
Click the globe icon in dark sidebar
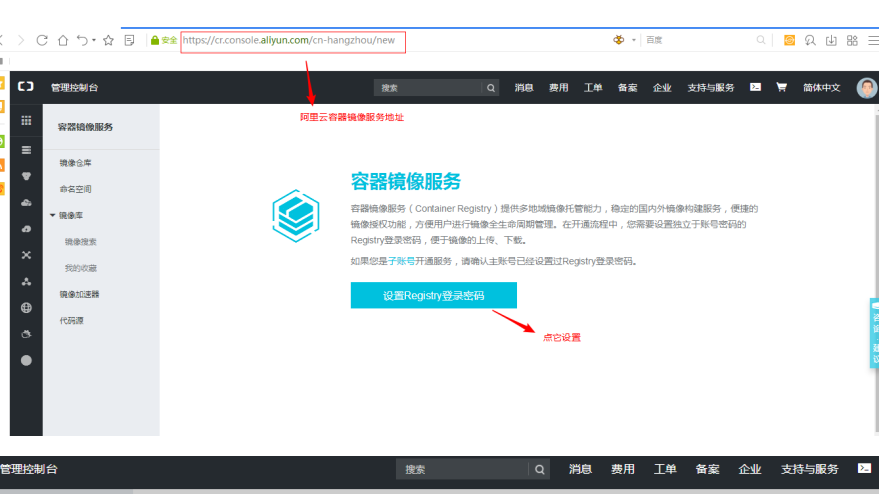pos(26,308)
